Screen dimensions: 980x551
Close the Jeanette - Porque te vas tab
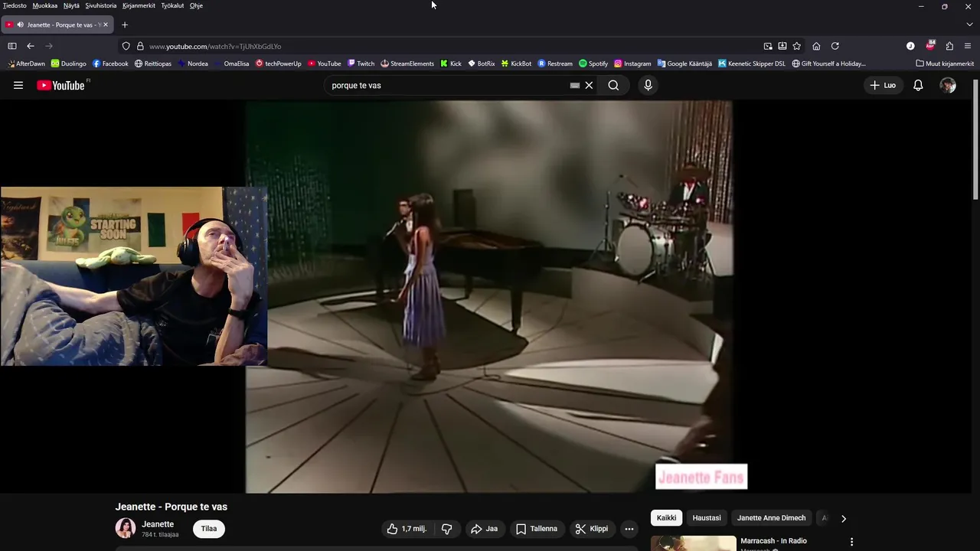[106, 24]
